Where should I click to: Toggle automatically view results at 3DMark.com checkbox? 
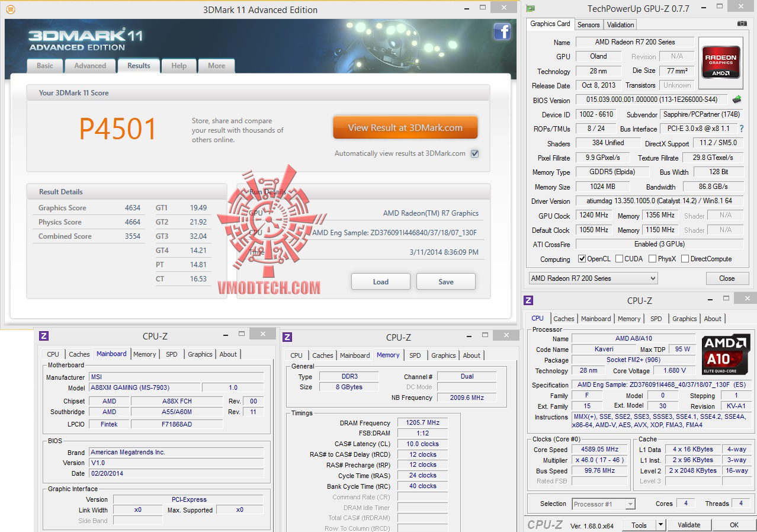[474, 153]
